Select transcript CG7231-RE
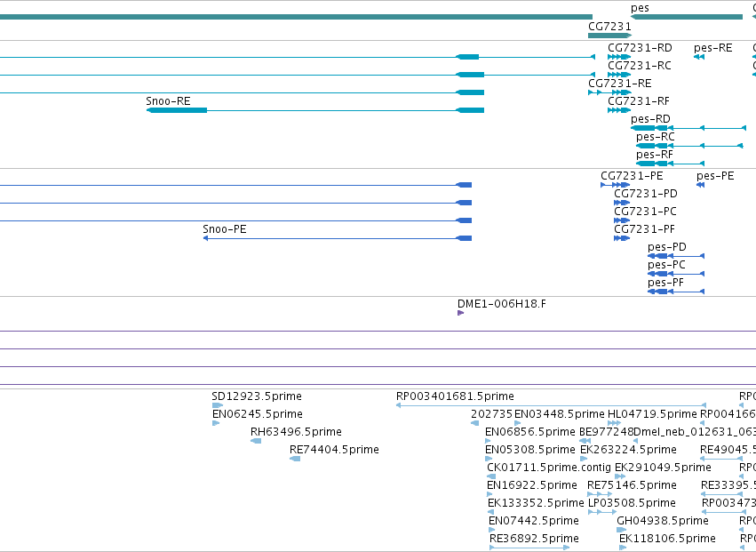756x552 pixels. 620,84
